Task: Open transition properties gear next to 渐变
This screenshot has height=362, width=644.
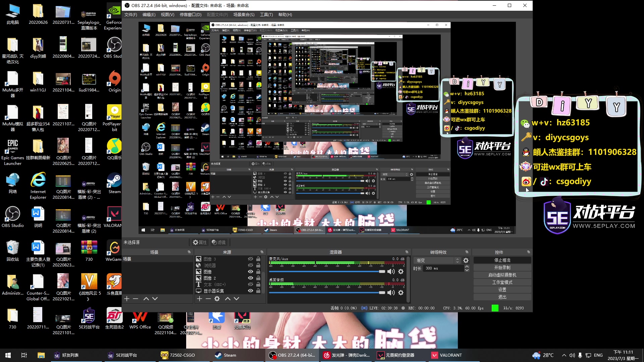Action: (466, 260)
